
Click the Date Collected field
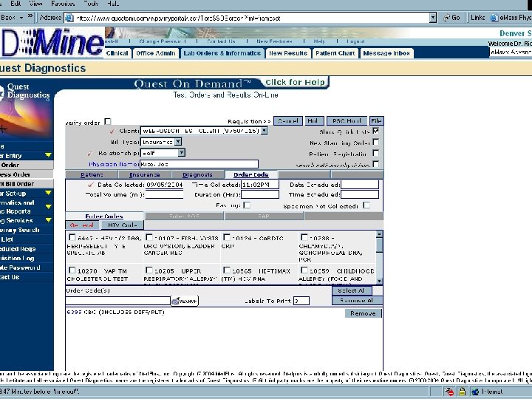coord(165,185)
